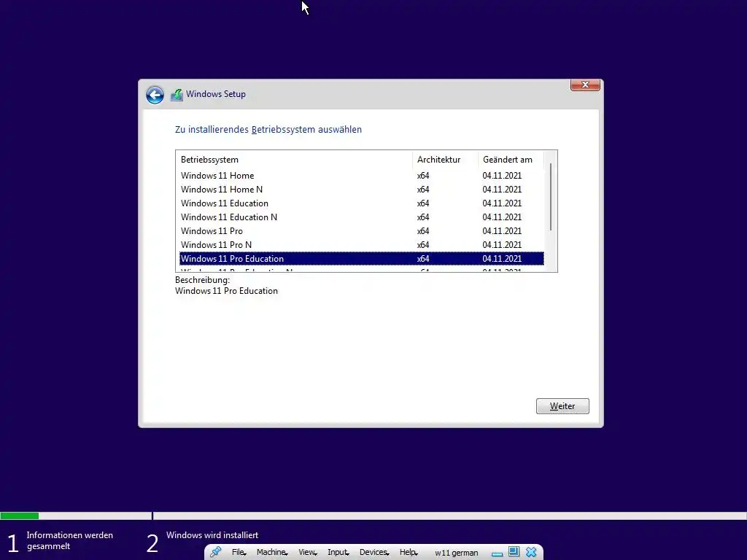The image size is (747, 560).
Task: Select Windows 11 Pro N row
Action: (x=362, y=245)
